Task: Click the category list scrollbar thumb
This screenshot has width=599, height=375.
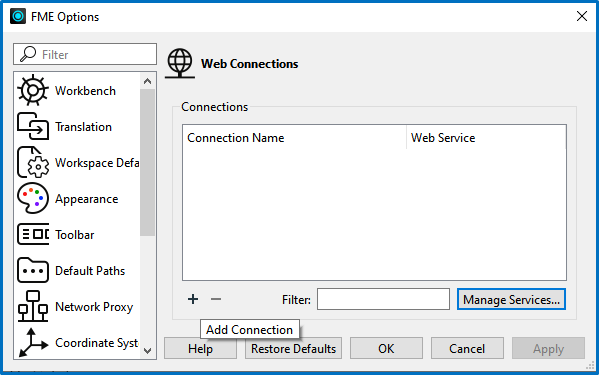Action: pyautogui.click(x=147, y=162)
